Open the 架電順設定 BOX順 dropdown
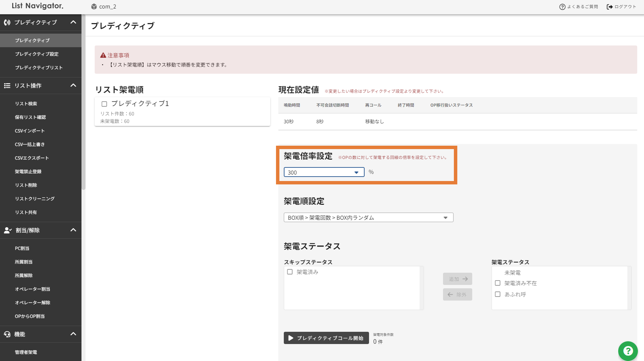 [x=368, y=217]
